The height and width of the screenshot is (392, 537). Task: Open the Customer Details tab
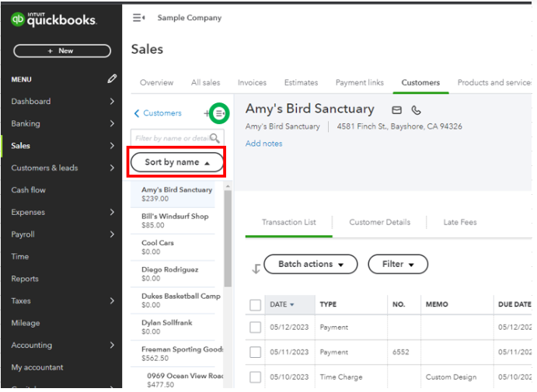point(379,222)
